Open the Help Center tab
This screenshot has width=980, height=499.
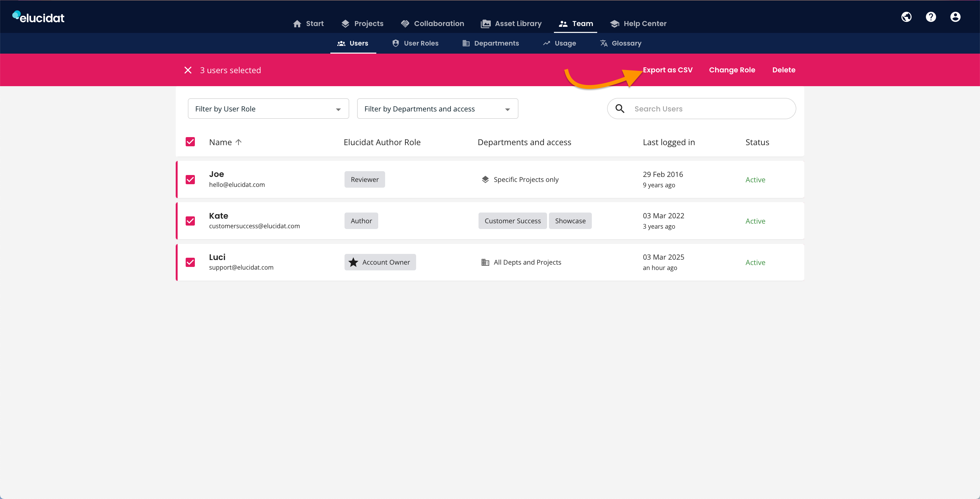638,24
